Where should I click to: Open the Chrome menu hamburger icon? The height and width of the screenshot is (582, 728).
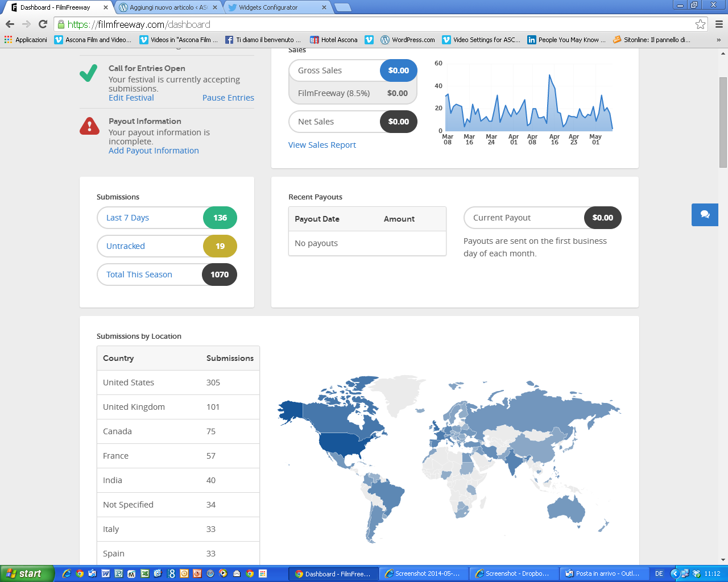[719, 24]
